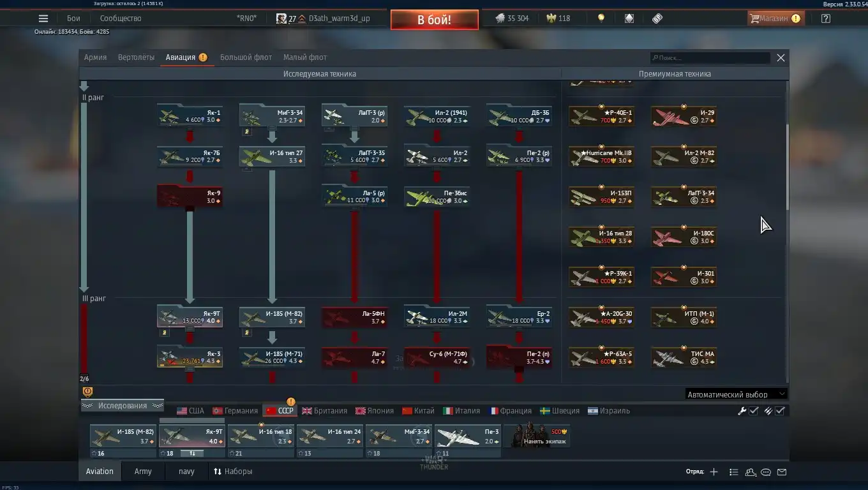Viewport: 868px width, 490px height.
Task: Select the Британия nation tab
Action: tap(325, 411)
